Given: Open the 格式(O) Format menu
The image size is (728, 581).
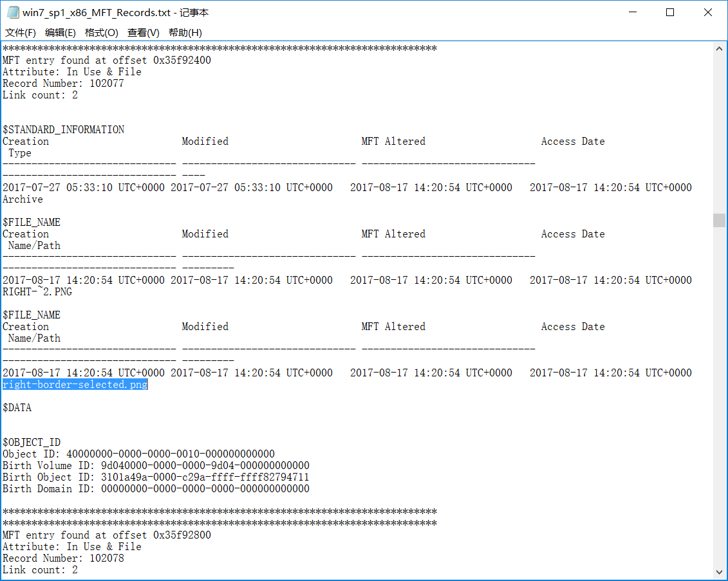Looking at the screenshot, I should [x=101, y=32].
